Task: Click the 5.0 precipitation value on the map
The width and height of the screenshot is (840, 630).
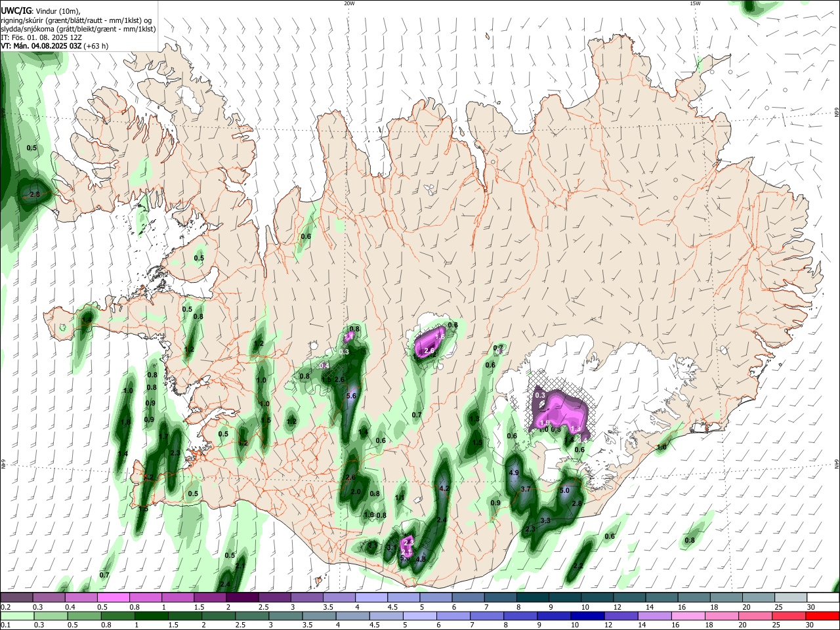Action: pyautogui.click(x=564, y=490)
